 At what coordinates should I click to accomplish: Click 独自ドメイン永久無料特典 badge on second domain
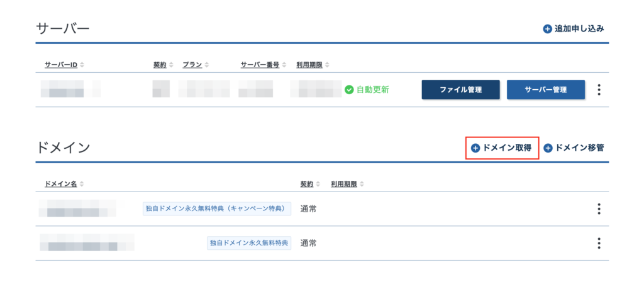point(249,242)
